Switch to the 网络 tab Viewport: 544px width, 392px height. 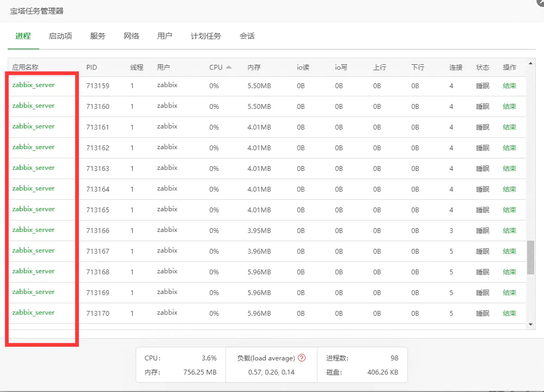coord(131,36)
